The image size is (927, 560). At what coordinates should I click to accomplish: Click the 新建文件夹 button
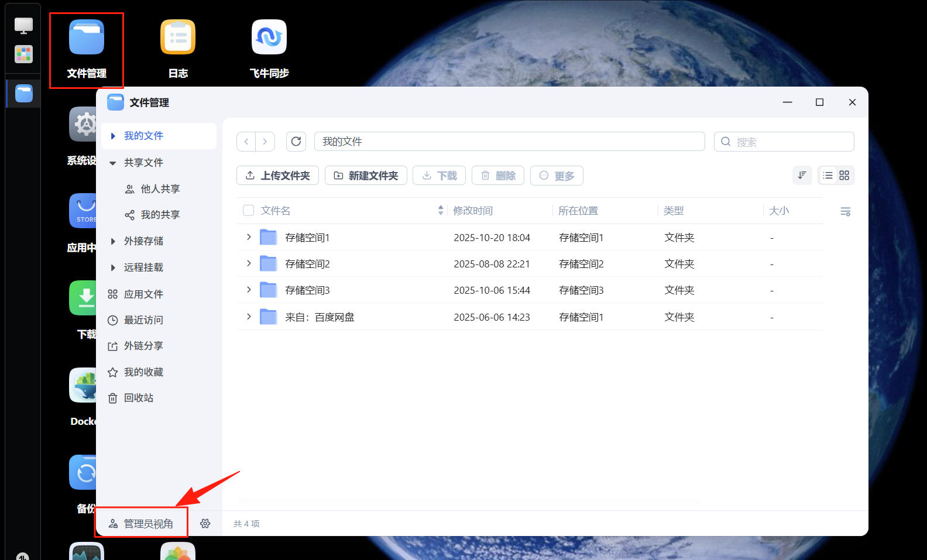[366, 176]
